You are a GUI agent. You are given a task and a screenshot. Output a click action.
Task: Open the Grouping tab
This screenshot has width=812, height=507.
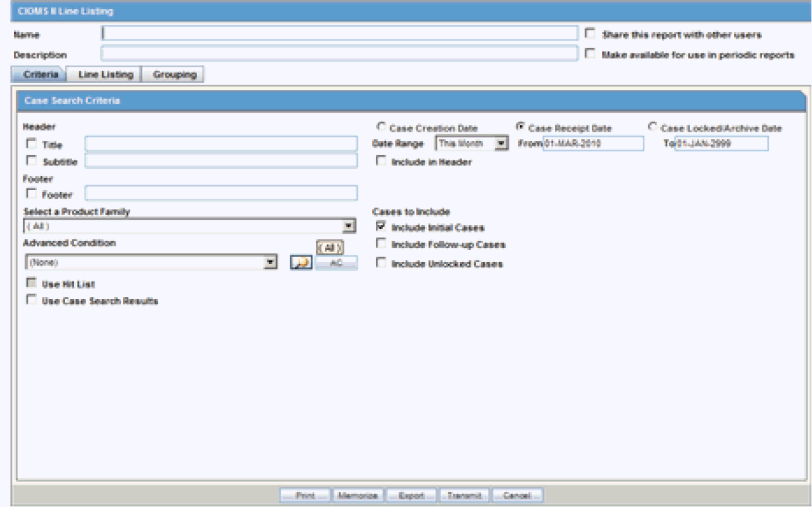click(x=174, y=74)
